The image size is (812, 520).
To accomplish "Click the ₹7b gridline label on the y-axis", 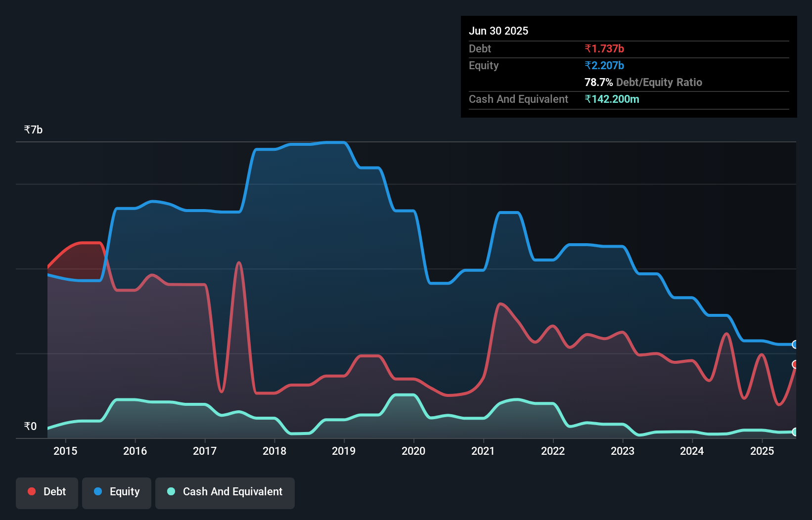I will (33, 129).
